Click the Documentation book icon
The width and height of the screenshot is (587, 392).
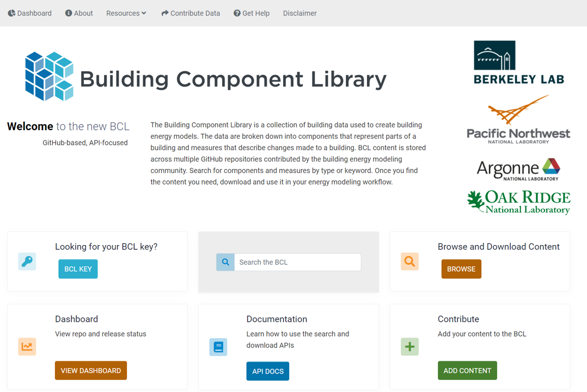(x=218, y=347)
